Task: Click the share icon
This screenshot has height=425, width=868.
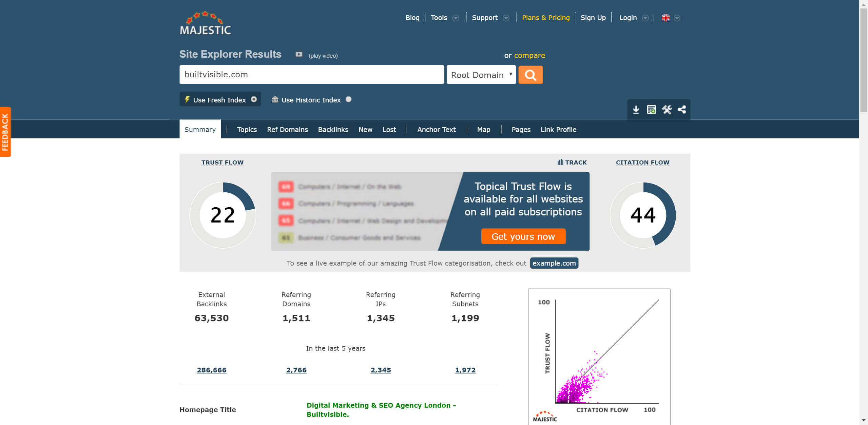Action: tap(682, 110)
